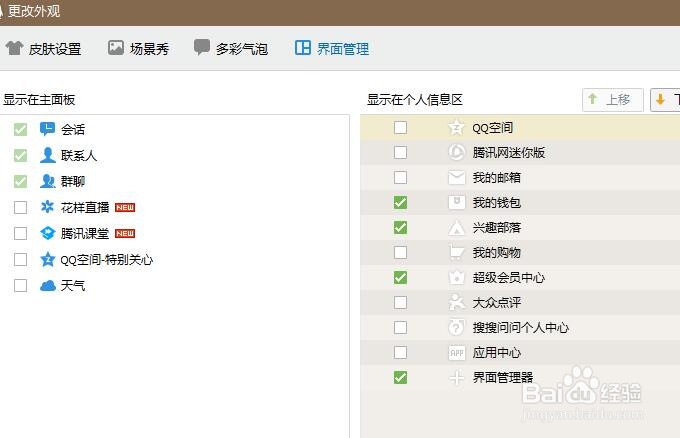This screenshot has height=438, width=680.
Task: Click the plus icon for 界面管理器
Action: coord(456,378)
